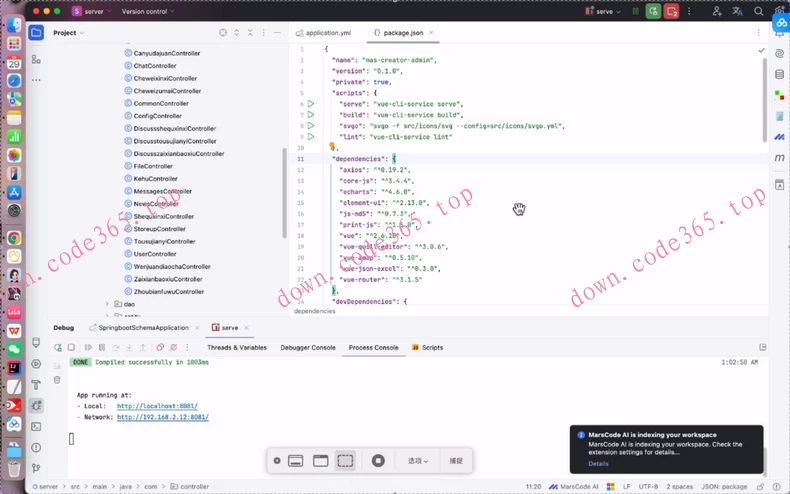Viewport: 790px width, 494px height.
Task: Click the view breakpoints icon
Action: [x=160, y=347]
